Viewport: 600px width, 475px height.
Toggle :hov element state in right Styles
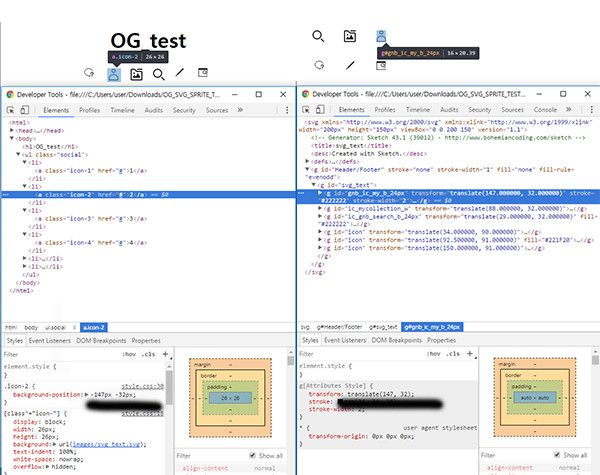[x=434, y=353]
